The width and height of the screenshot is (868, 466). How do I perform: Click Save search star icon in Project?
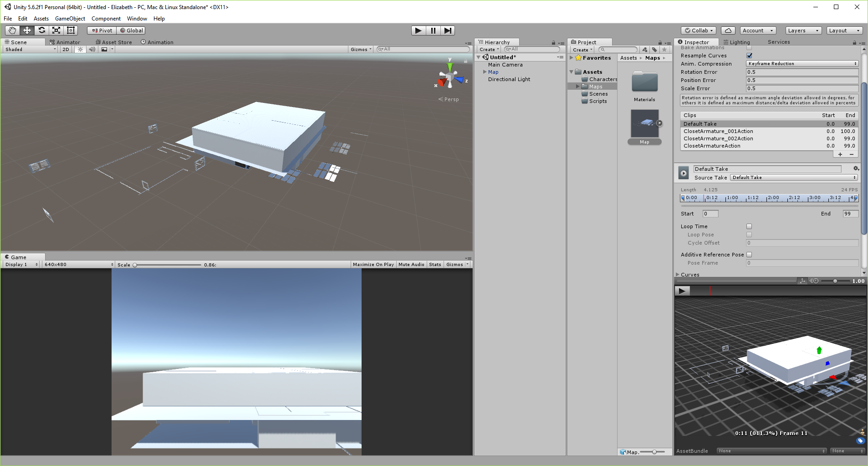[664, 49]
